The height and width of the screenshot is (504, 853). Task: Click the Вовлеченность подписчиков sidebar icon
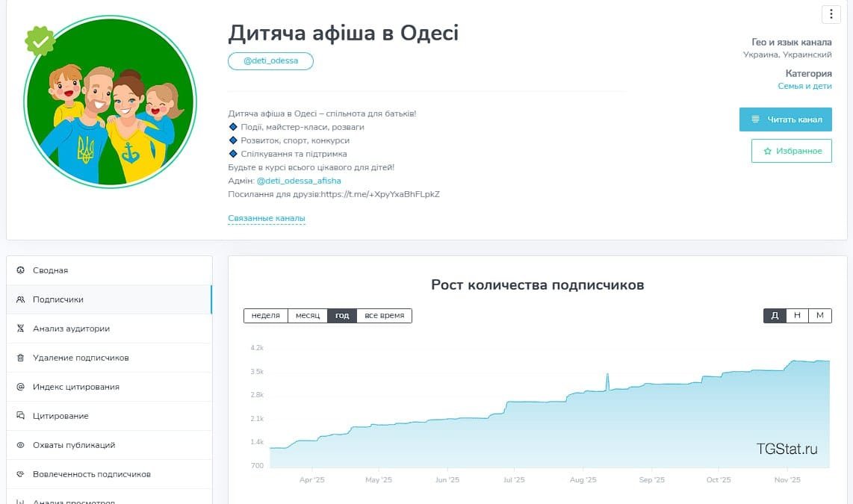(x=22, y=473)
